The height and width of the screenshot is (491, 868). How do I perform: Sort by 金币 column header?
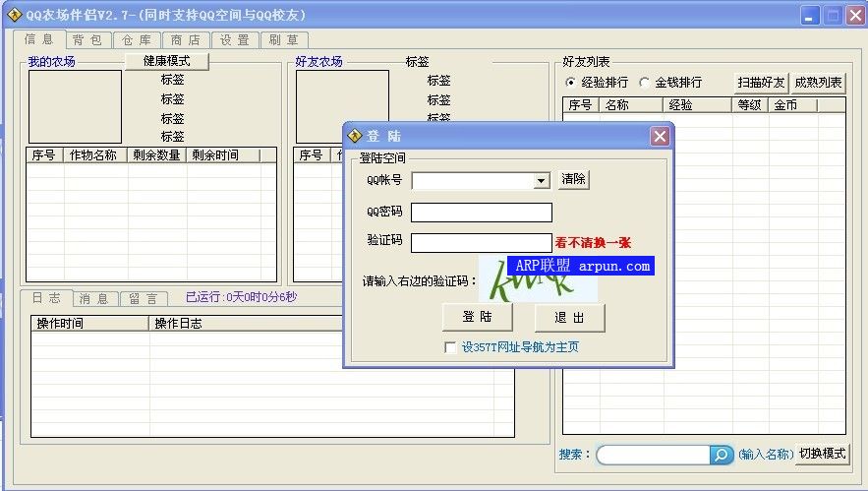point(792,104)
